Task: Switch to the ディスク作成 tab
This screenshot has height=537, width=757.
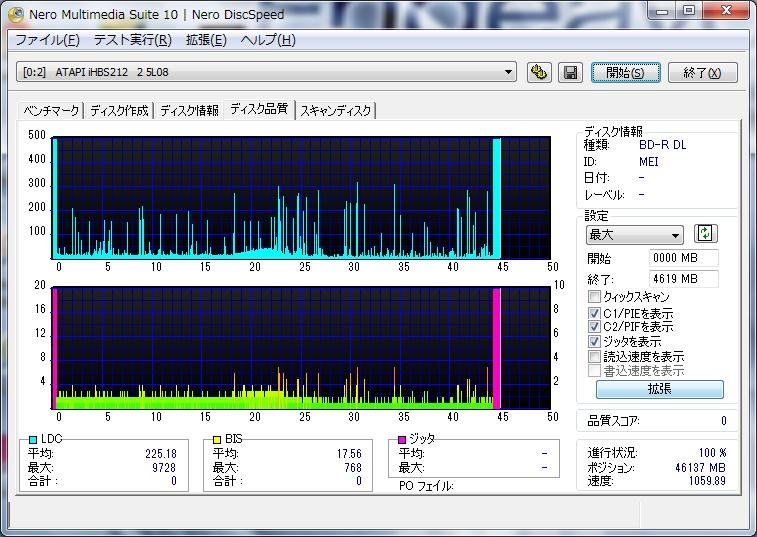Action: (x=119, y=111)
